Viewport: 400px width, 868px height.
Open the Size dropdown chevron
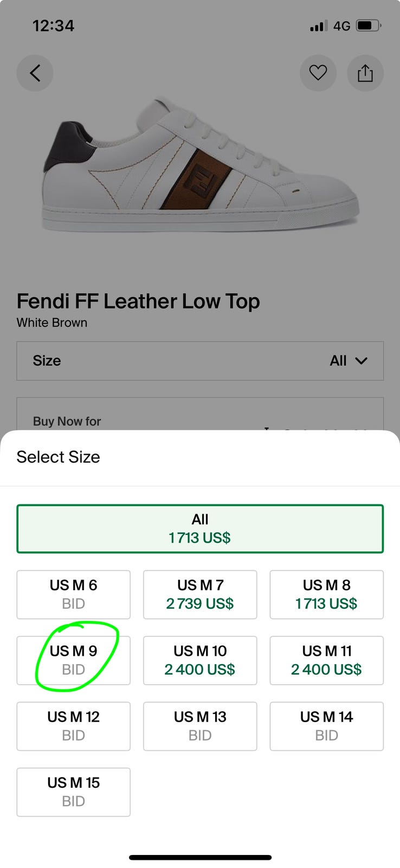coord(361,361)
